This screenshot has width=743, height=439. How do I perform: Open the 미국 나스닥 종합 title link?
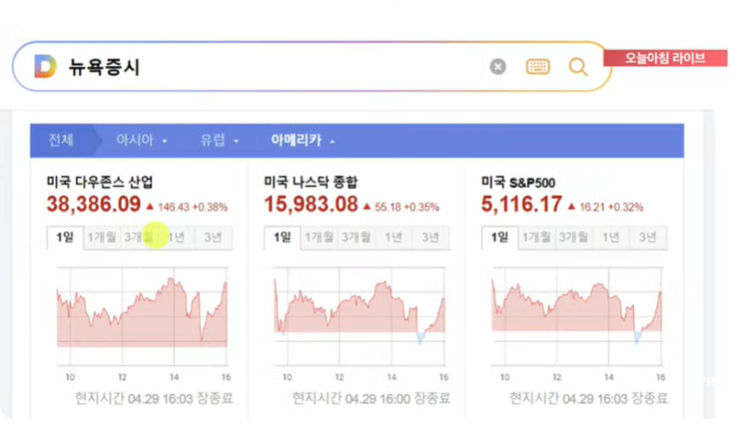311,182
